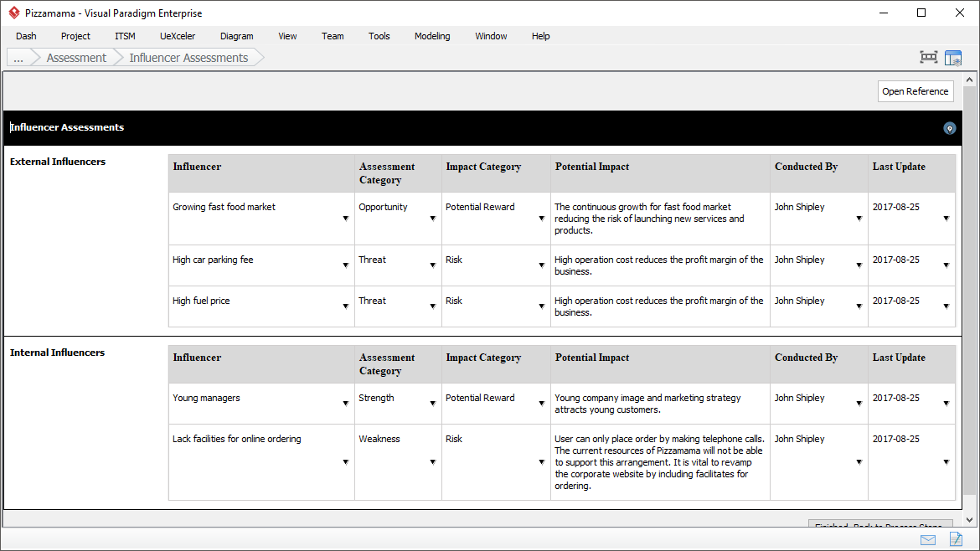Go to the Assessment breadcrumb
Screen dimensions: 980x551
click(76, 58)
